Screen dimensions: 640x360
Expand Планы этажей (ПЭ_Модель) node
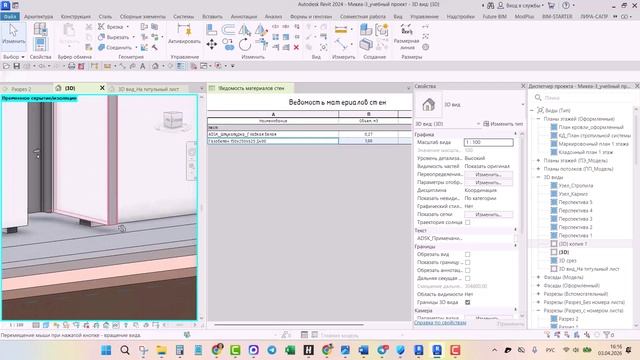(538, 160)
